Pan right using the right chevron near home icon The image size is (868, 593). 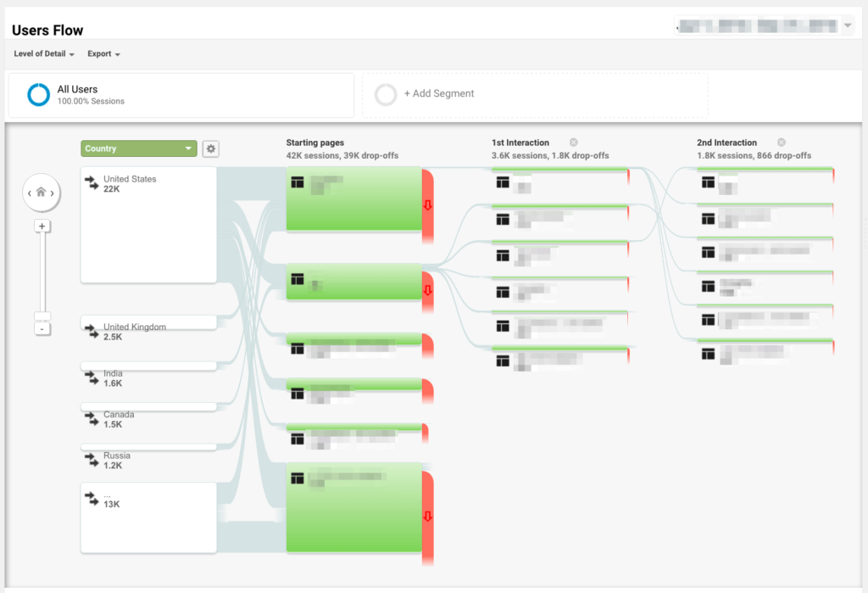pos(53,193)
